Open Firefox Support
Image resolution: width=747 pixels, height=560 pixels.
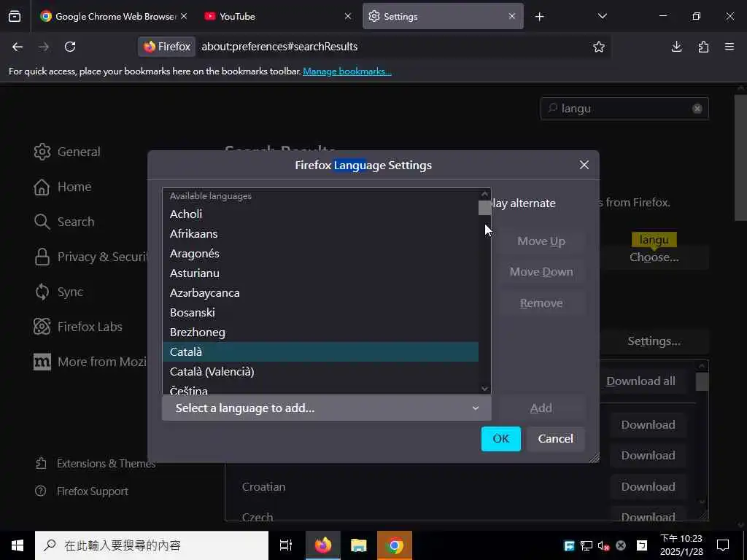82,491
